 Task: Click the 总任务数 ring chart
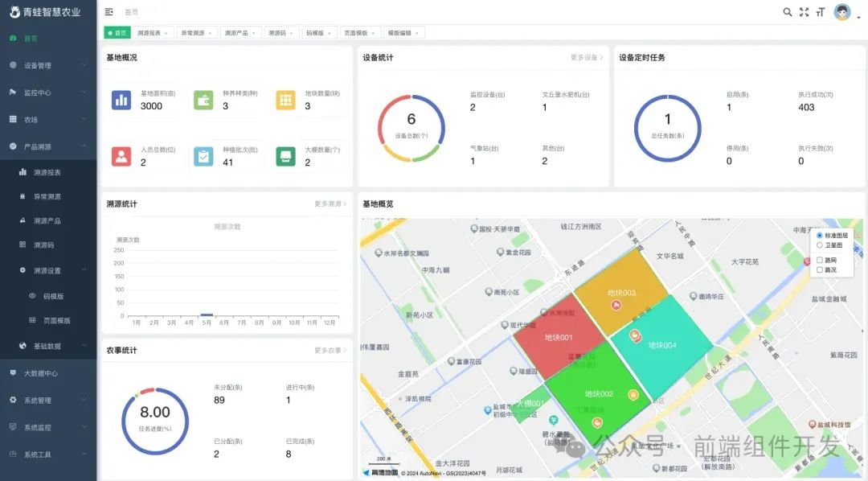(668, 128)
